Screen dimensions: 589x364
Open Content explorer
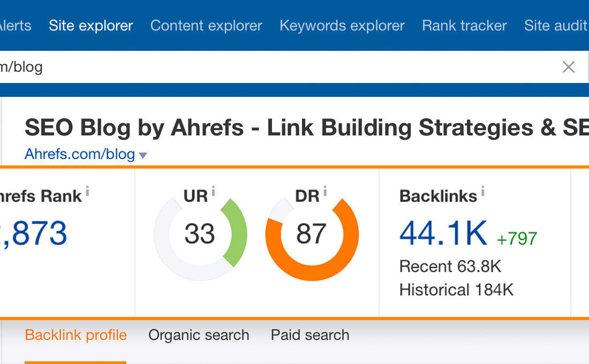click(206, 26)
